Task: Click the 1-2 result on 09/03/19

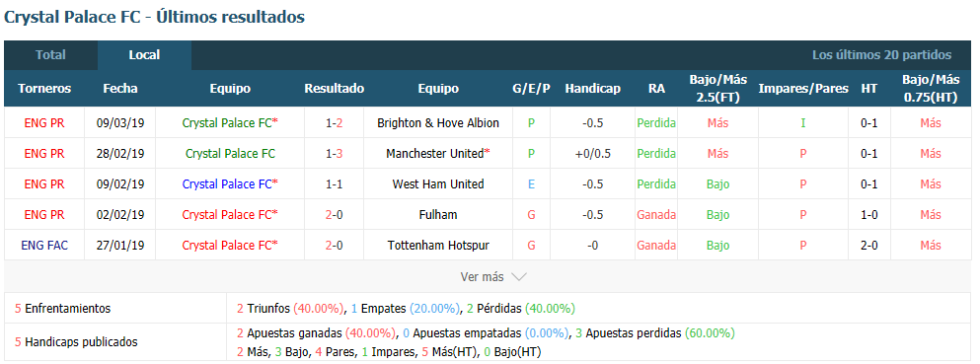Action: (x=335, y=123)
